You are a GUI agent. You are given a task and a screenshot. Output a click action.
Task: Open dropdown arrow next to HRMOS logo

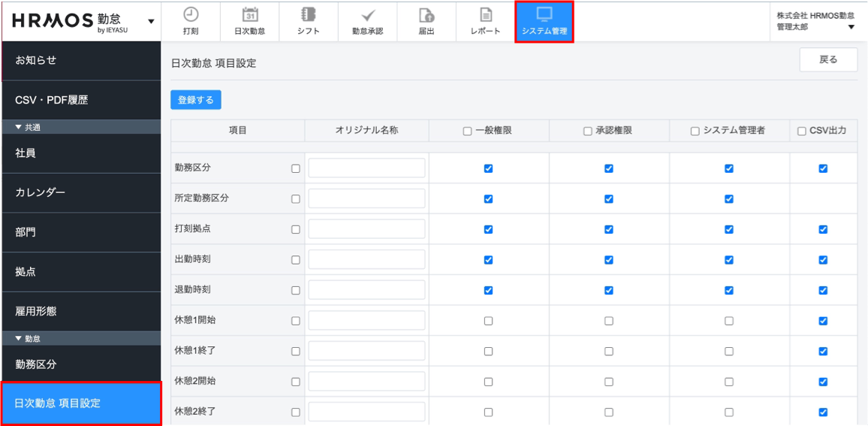coord(151,22)
